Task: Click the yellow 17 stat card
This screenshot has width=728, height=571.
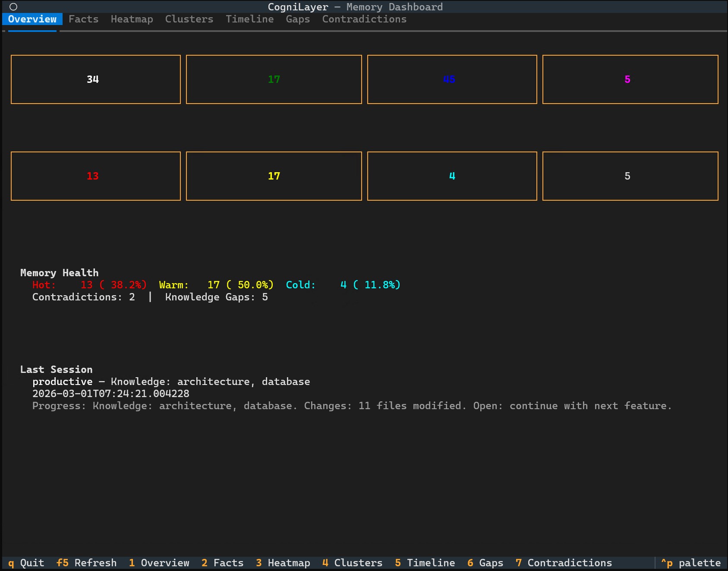Action: coord(274,176)
